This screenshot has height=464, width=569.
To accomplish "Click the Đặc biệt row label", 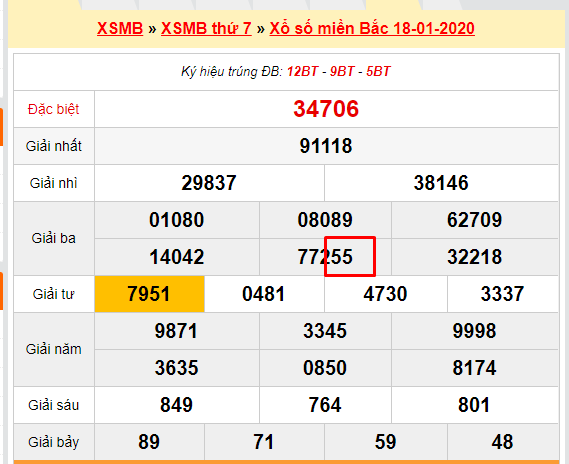I will (x=54, y=109).
